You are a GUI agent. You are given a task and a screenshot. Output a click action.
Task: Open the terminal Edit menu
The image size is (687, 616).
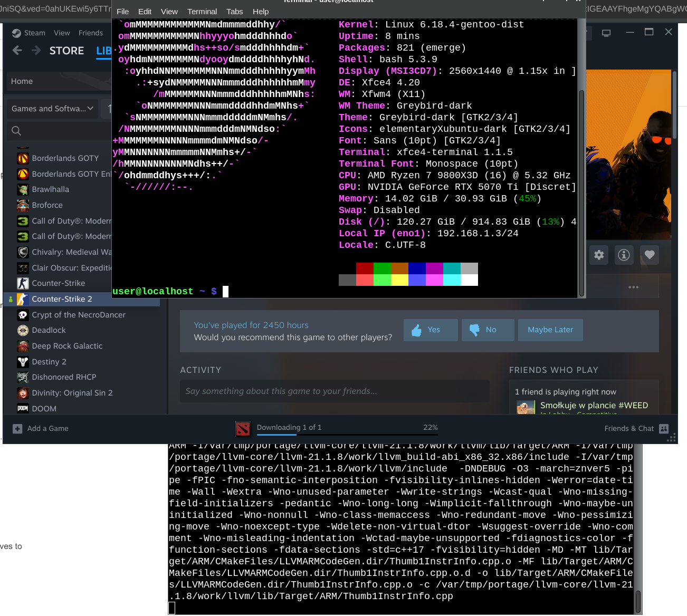145,12
